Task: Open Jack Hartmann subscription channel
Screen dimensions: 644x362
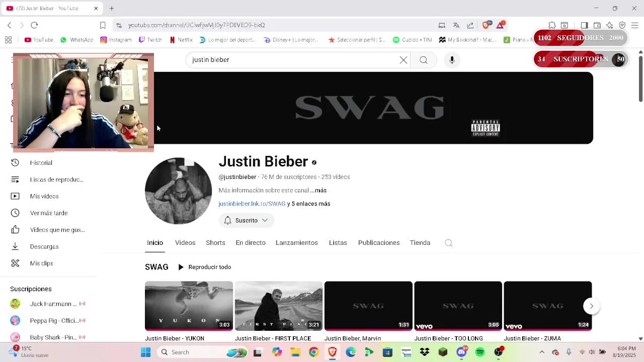Action: click(x=48, y=304)
